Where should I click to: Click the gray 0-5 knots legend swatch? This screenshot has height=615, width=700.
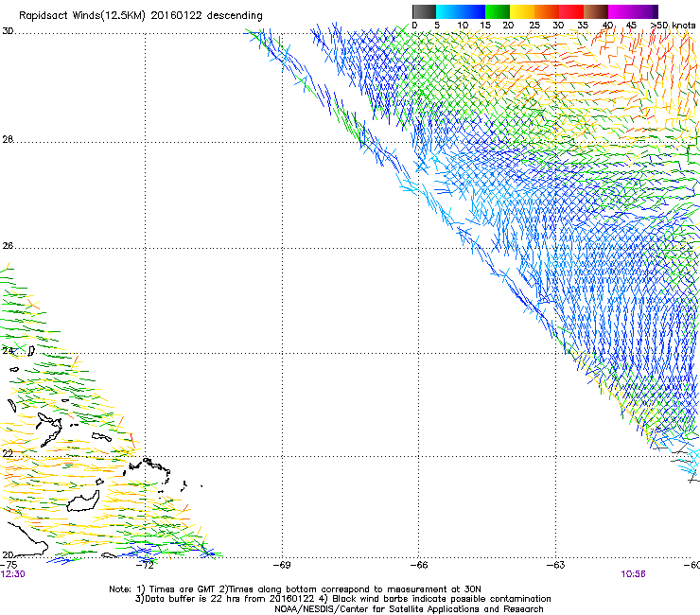coord(424,11)
